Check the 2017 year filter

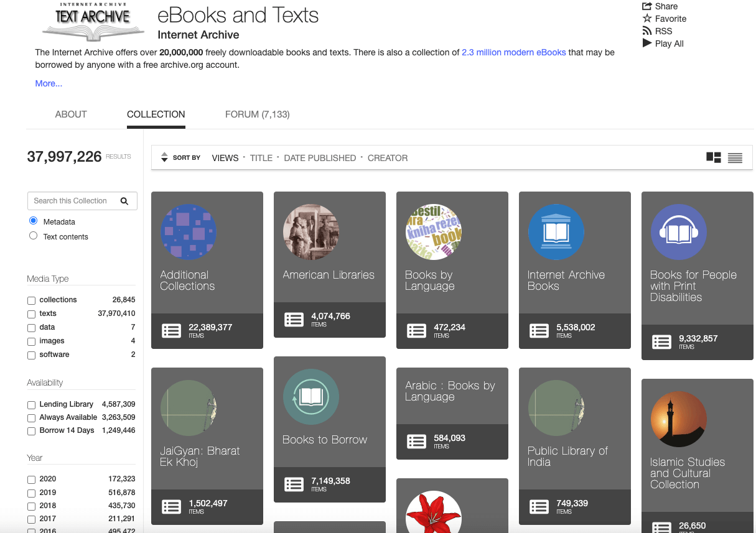click(32, 519)
